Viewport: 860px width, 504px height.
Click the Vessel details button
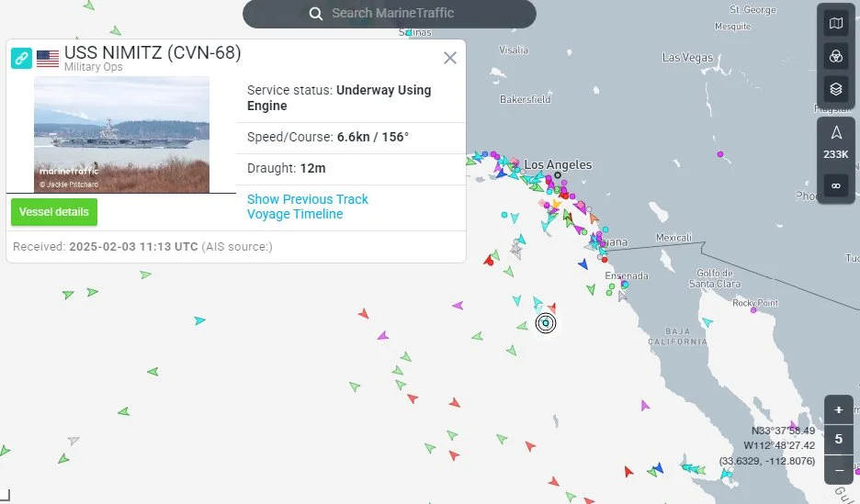[x=54, y=212]
